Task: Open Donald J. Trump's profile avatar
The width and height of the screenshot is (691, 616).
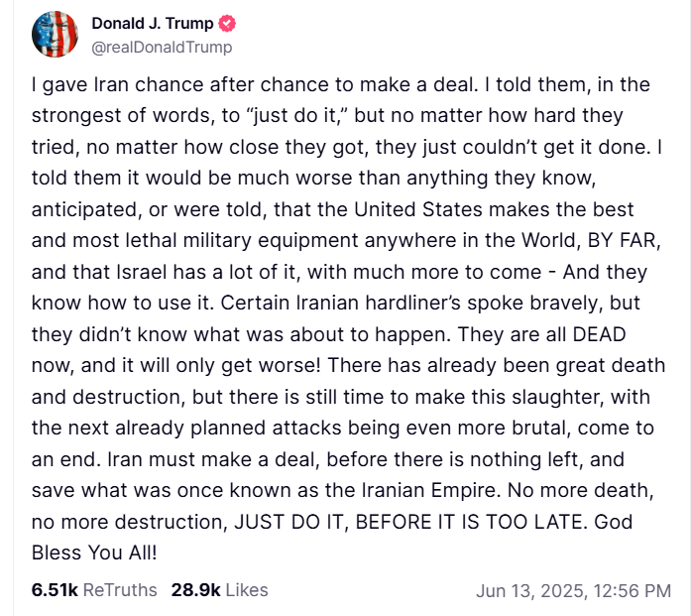Action: click(x=55, y=35)
